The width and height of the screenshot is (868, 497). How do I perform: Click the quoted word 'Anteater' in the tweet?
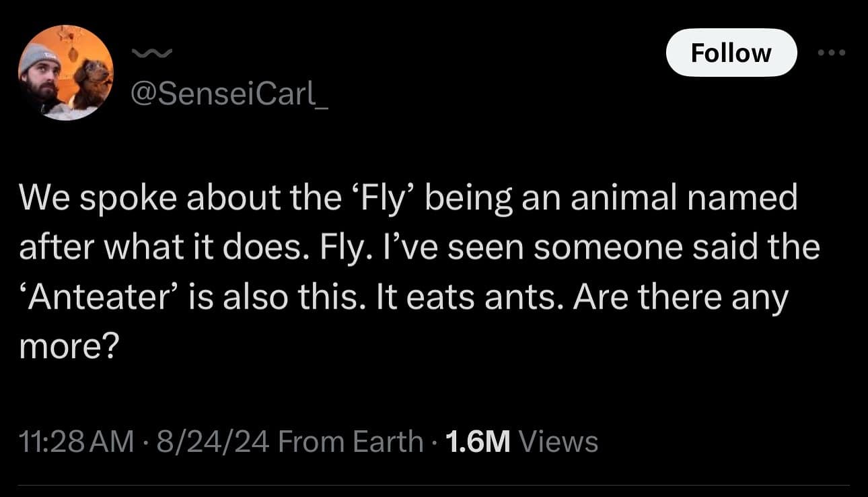click(95, 297)
